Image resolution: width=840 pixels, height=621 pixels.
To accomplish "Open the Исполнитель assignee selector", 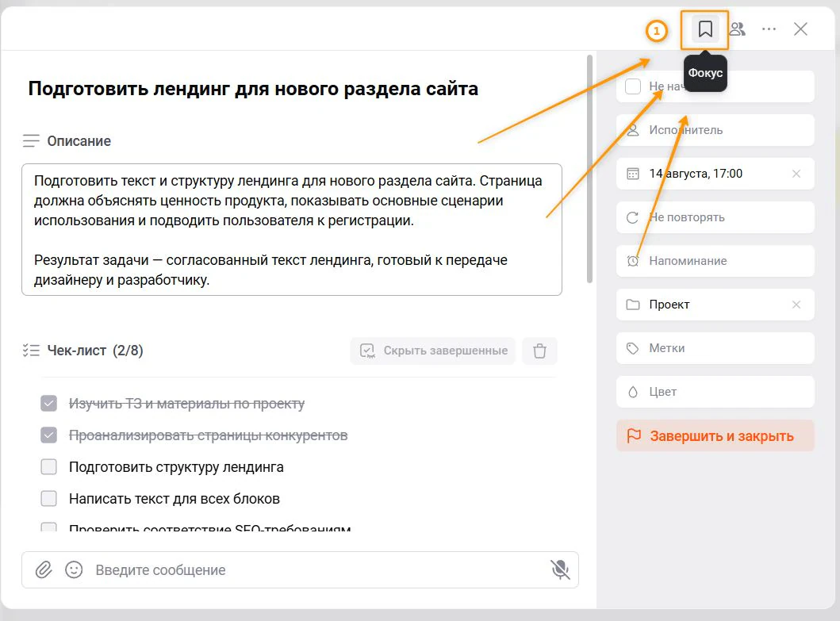I will click(x=715, y=130).
